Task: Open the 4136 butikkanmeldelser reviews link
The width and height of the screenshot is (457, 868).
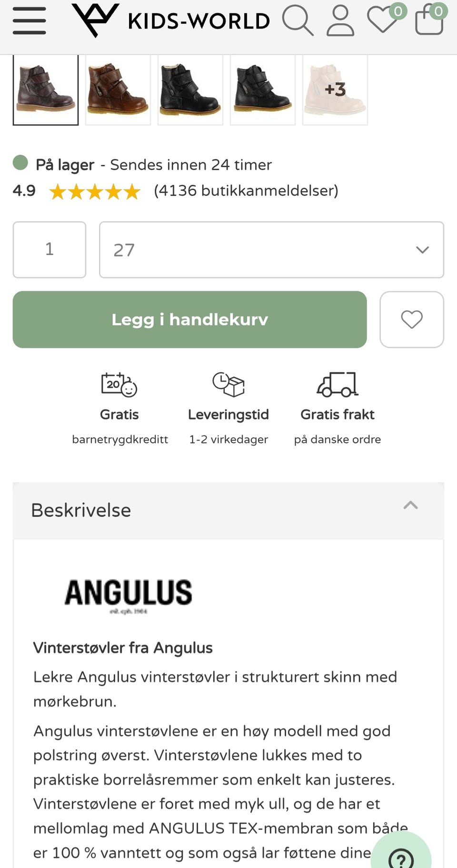Action: tap(245, 191)
